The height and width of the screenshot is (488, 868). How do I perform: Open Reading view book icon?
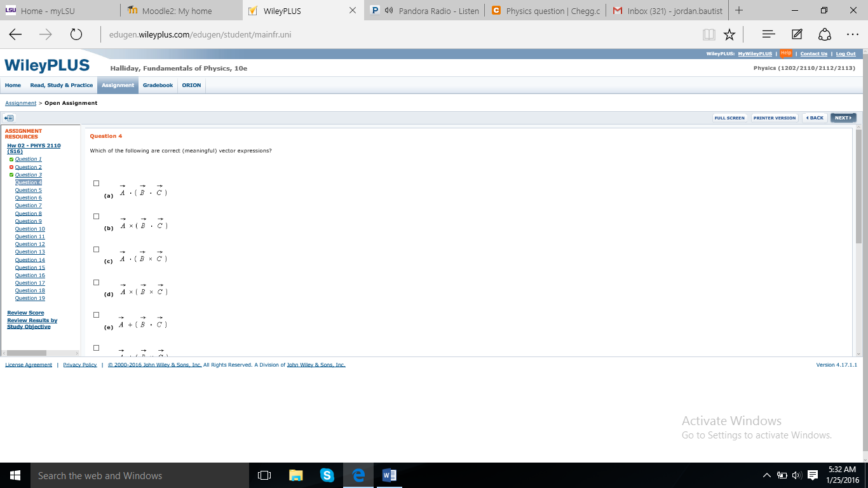pyautogui.click(x=709, y=34)
